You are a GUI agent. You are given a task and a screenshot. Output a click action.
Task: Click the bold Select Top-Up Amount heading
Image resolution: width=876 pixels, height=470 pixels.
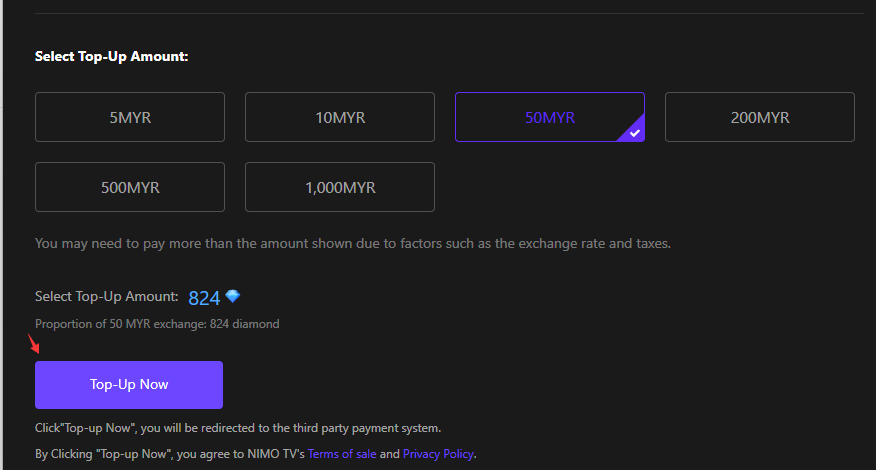pyautogui.click(x=112, y=56)
